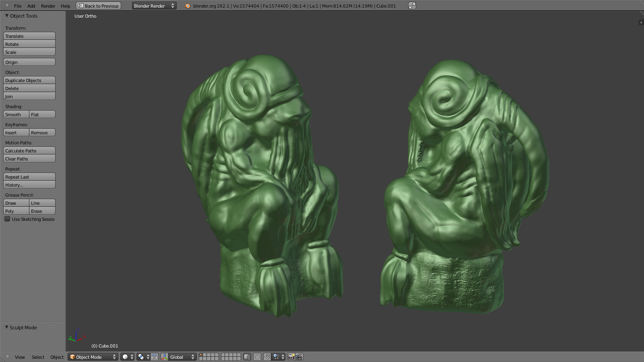Viewport: 644px width, 362px height.
Task: Open the Render menu
Action: click(48, 6)
